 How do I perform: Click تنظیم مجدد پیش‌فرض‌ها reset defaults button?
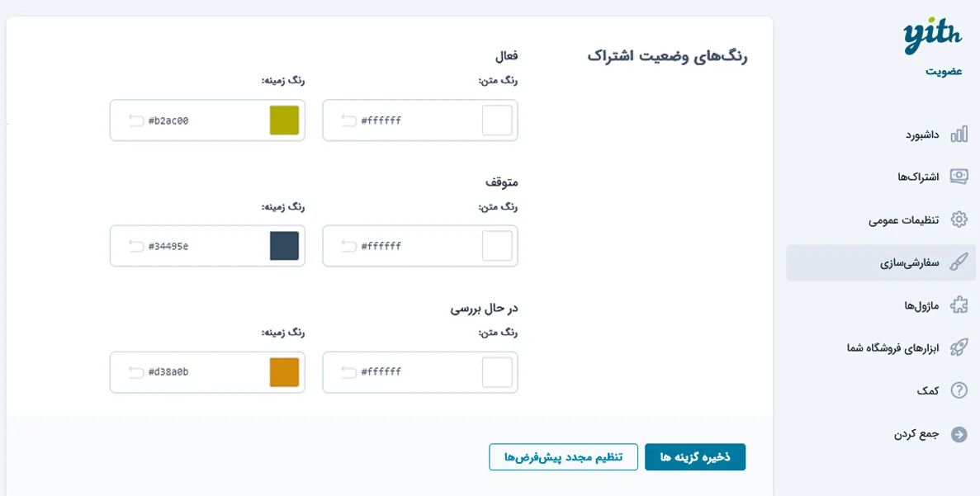(x=563, y=457)
